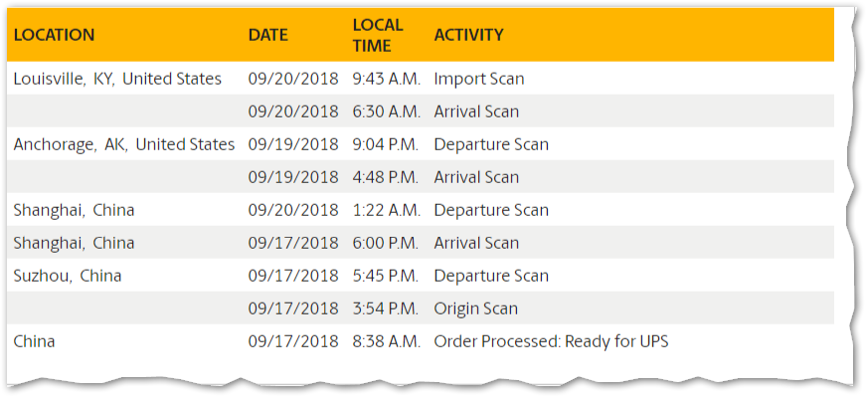Screen dimensions: 868x398
Task: Select the Louisville, KY, United States location
Action: click(x=117, y=79)
